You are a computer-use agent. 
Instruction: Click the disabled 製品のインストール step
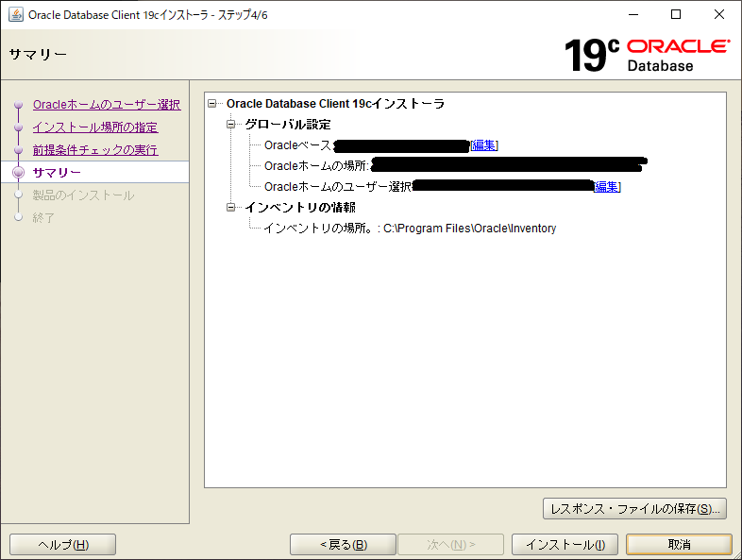point(83,195)
